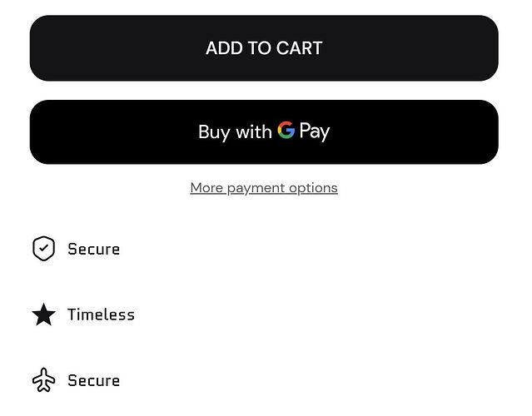Click the Timeless label text
This screenshot has width=532, height=416.
(x=101, y=314)
